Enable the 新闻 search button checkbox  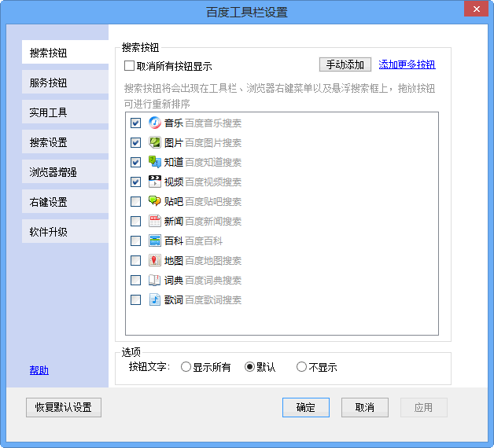(x=136, y=222)
